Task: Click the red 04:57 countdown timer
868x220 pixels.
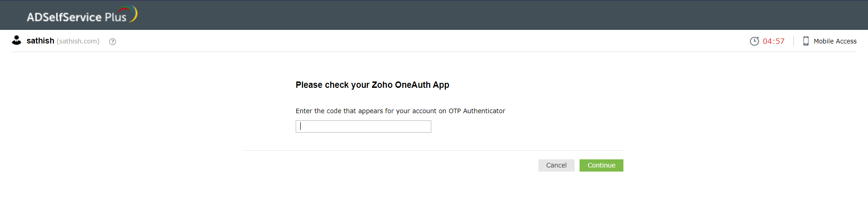Action: (774, 41)
